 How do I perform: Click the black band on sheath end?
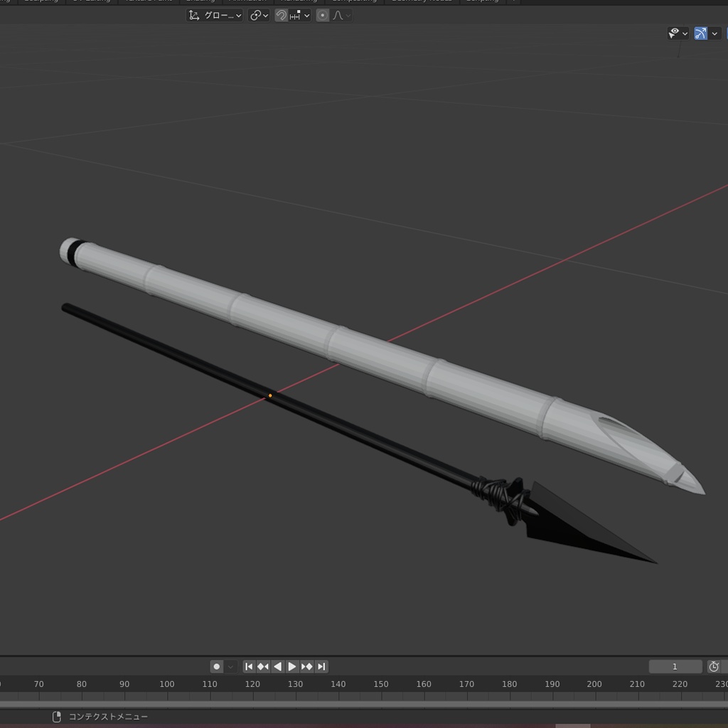pyautogui.click(x=74, y=254)
